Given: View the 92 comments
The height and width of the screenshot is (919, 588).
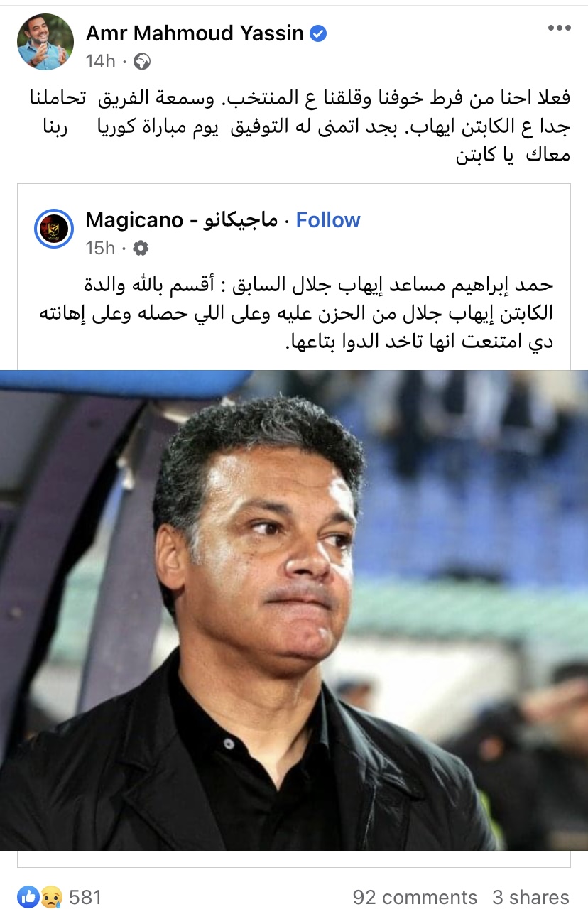Looking at the screenshot, I should pyautogui.click(x=415, y=898).
